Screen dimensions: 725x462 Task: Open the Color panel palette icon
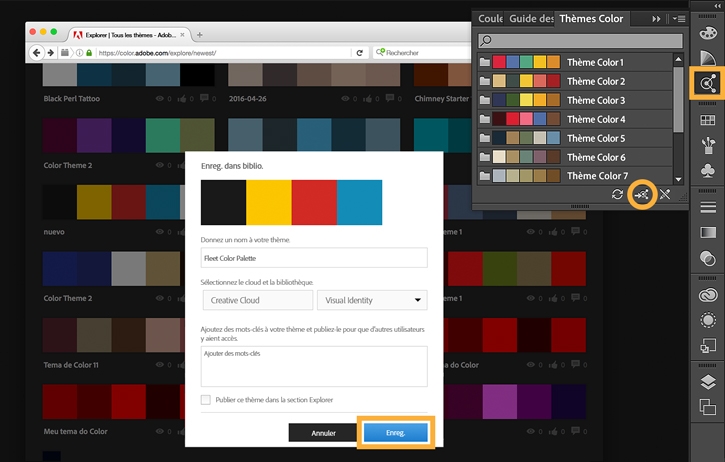tap(707, 33)
